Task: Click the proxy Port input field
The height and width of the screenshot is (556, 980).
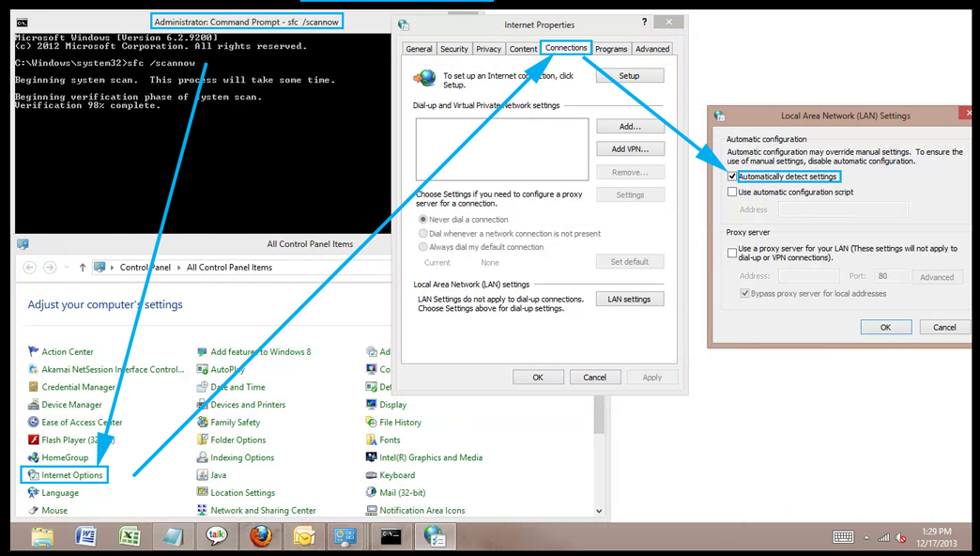Action: pos(891,276)
